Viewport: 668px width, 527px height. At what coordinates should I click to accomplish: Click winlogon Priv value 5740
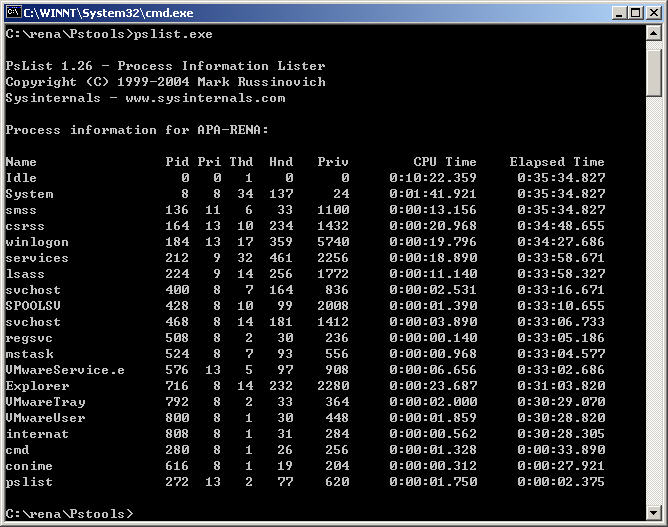tap(333, 242)
